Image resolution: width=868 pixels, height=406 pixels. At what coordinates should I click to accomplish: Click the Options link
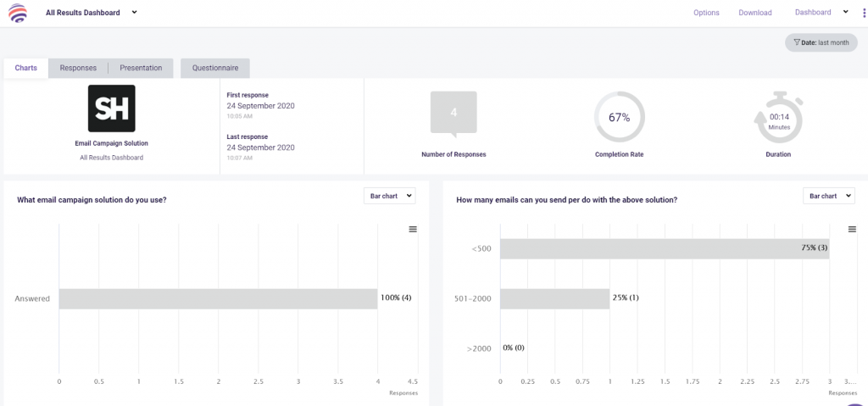coord(706,13)
